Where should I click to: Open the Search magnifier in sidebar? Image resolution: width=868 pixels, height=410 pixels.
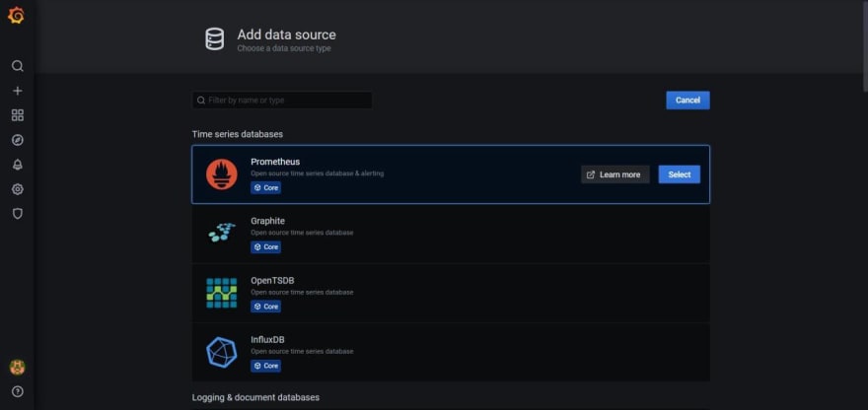[17, 66]
